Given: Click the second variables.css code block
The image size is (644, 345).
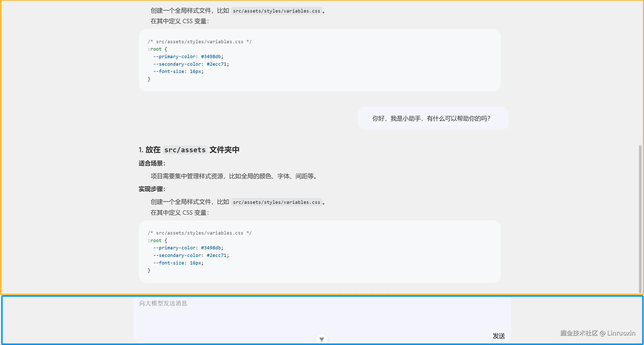Looking at the screenshot, I should [319, 252].
